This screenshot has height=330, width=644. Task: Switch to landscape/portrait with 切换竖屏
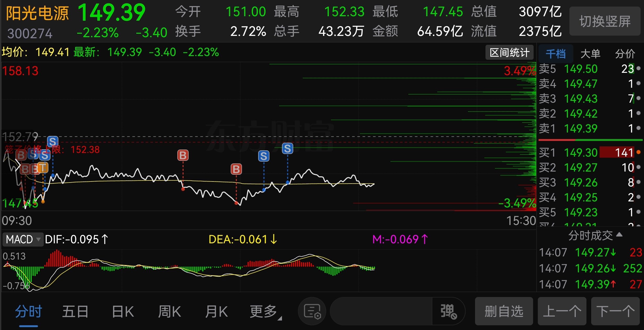click(x=605, y=21)
